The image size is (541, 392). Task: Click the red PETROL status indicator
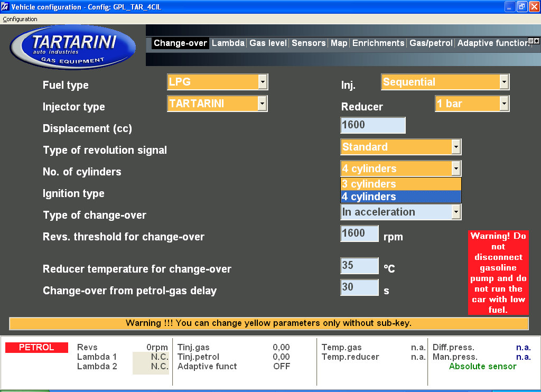click(x=36, y=347)
